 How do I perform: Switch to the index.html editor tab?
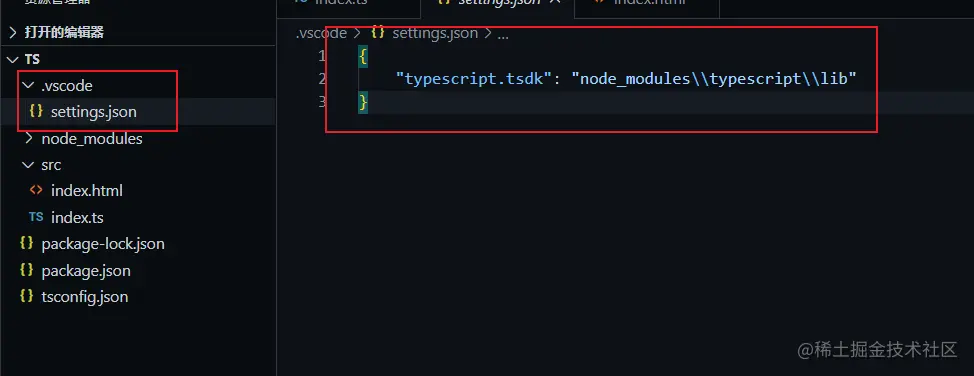[x=647, y=3]
